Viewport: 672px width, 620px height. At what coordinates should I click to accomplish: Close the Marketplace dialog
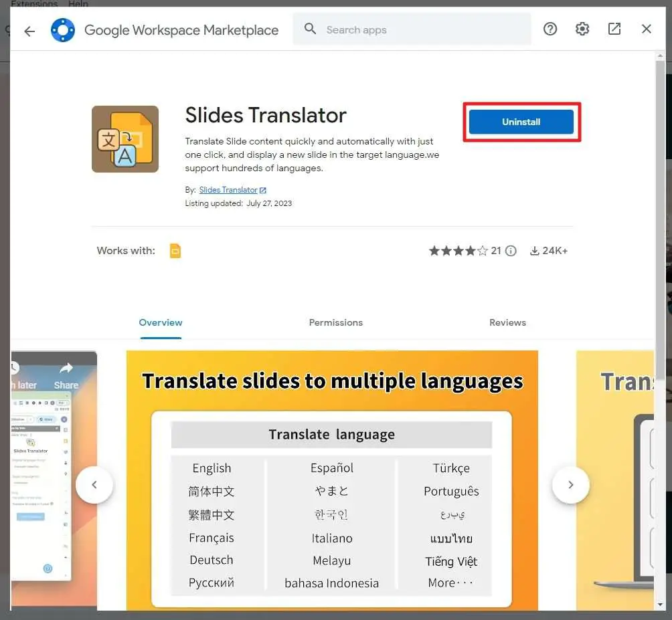647,29
